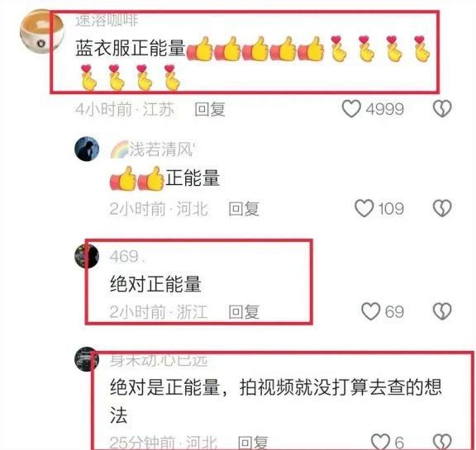Open 浅若清风 profile avatar
This screenshot has width=476, height=450.
pyautogui.click(x=87, y=149)
